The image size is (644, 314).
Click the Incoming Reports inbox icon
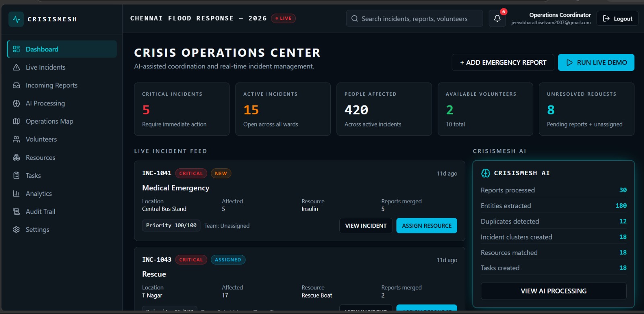tap(17, 85)
